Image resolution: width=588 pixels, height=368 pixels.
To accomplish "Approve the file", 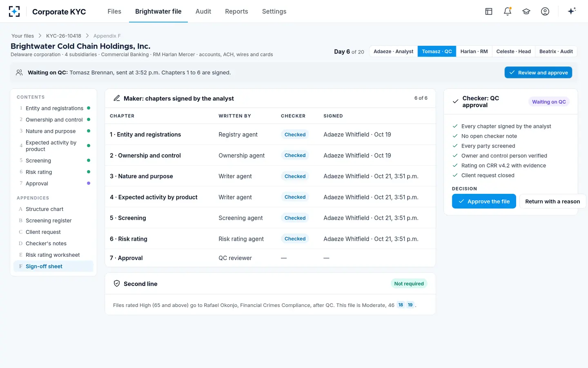I will (x=484, y=201).
